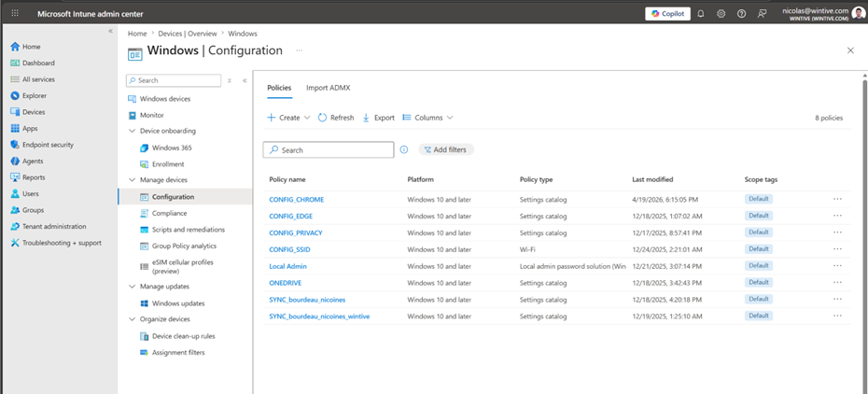The height and width of the screenshot is (394, 868).
Task: Sort by the Policy name column header
Action: click(x=287, y=180)
